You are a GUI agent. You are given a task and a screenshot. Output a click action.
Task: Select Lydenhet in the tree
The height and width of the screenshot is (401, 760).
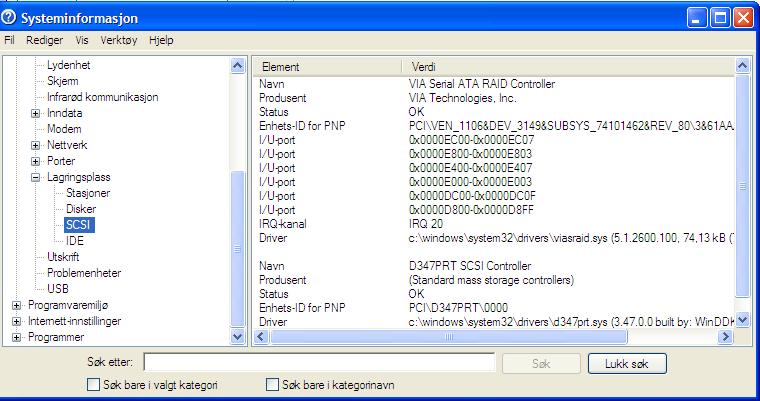[x=68, y=65]
